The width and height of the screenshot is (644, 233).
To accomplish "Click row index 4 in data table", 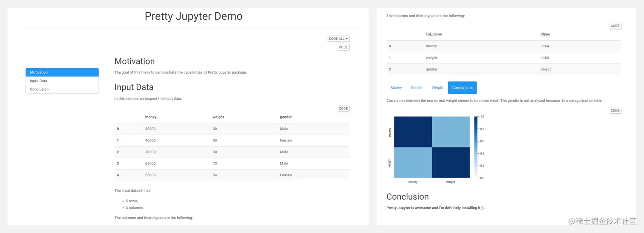I will (118, 175).
